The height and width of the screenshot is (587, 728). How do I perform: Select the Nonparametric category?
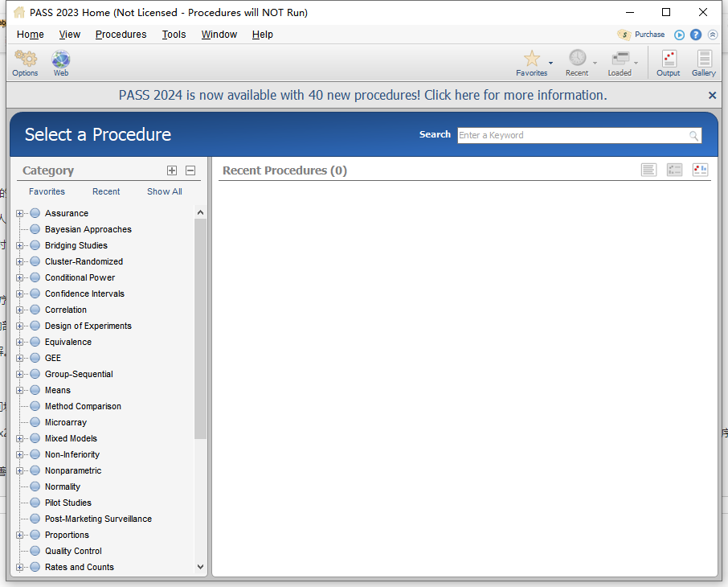point(73,471)
